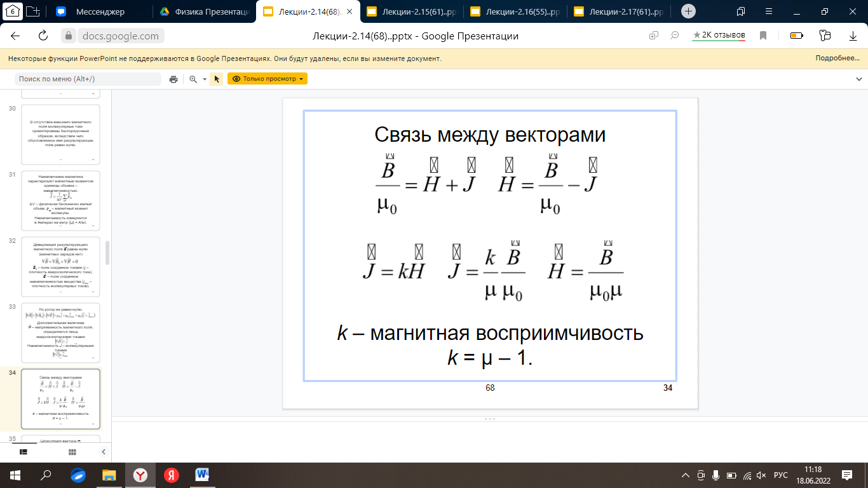Open the 'Только просмотр' view-only dropdown
The width and height of the screenshot is (868, 488).
tap(268, 79)
